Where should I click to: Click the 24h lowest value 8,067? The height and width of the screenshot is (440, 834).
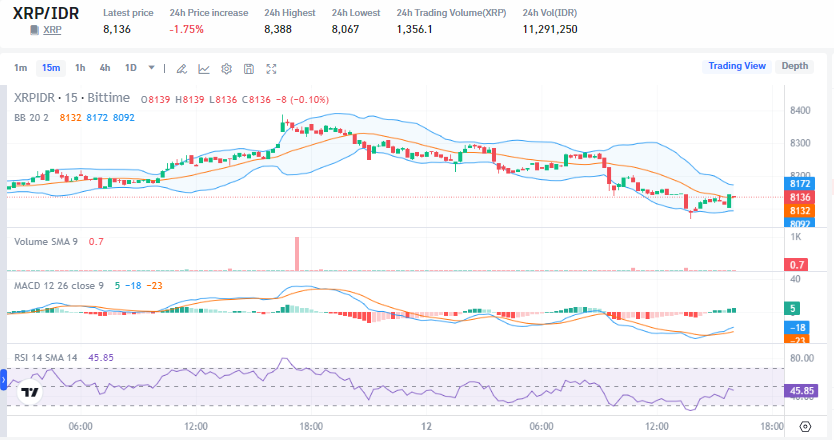click(x=346, y=29)
